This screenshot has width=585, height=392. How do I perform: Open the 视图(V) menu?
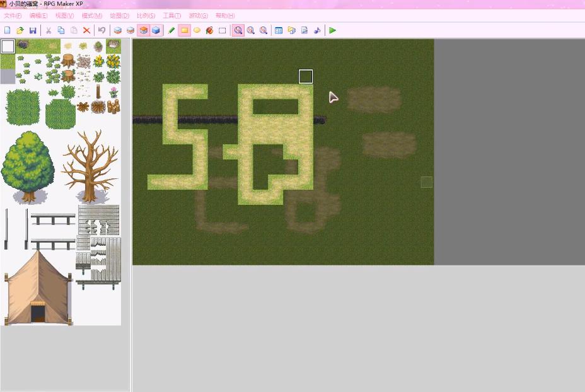coord(64,16)
